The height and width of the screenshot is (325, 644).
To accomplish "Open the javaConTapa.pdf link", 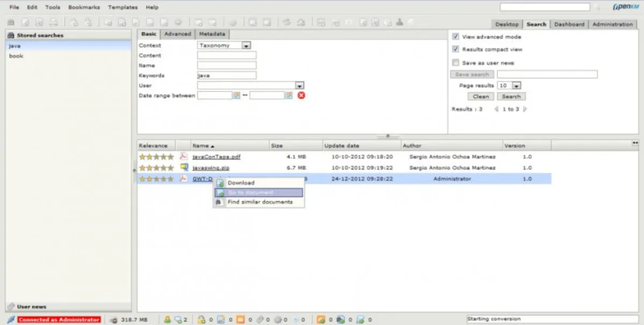I will click(x=216, y=157).
